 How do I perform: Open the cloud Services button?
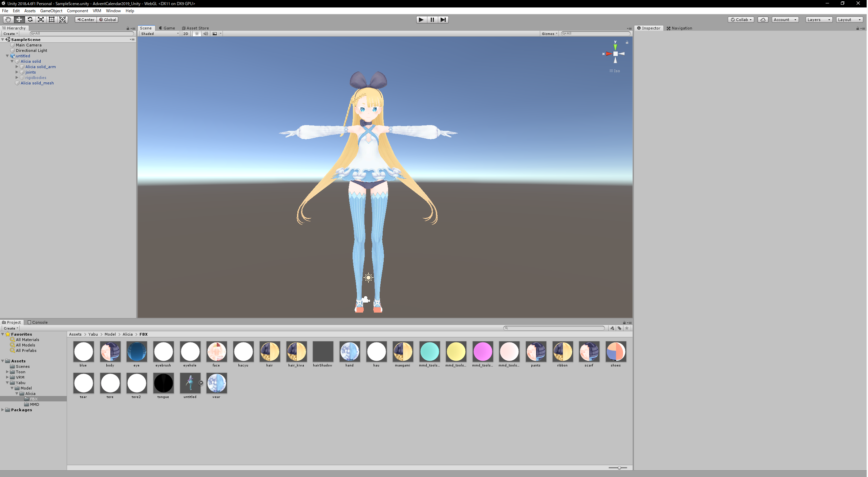click(763, 20)
